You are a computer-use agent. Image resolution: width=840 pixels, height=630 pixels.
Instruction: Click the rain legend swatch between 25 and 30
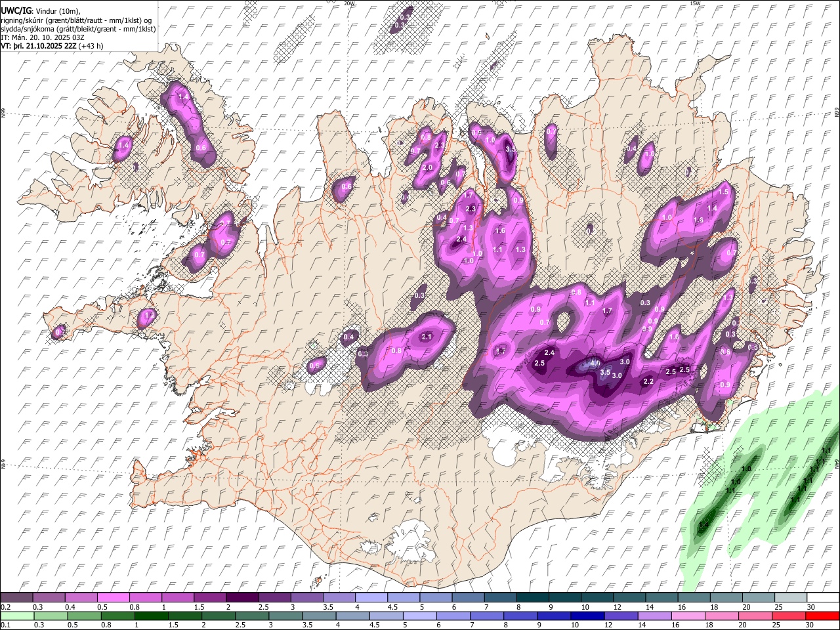point(788,616)
